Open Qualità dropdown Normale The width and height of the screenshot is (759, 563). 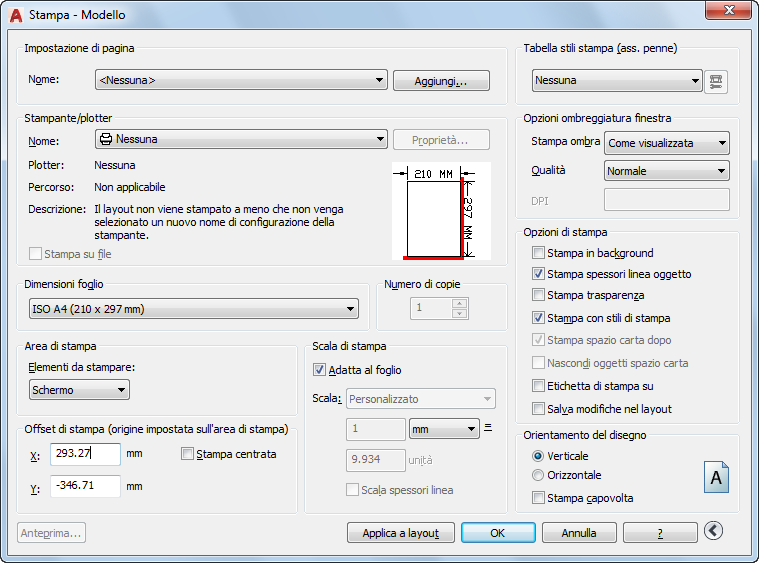point(667,171)
